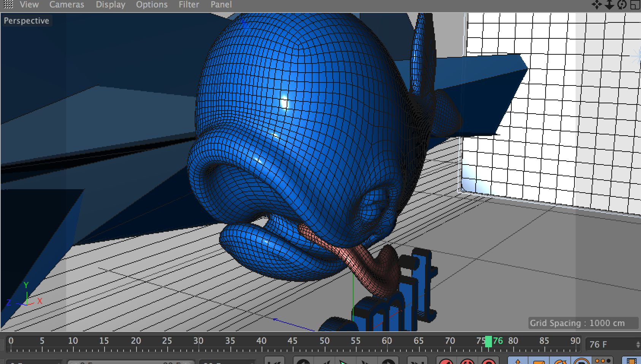
Task: Click the stepper arrows on the 76 F field
Action: [638, 345]
